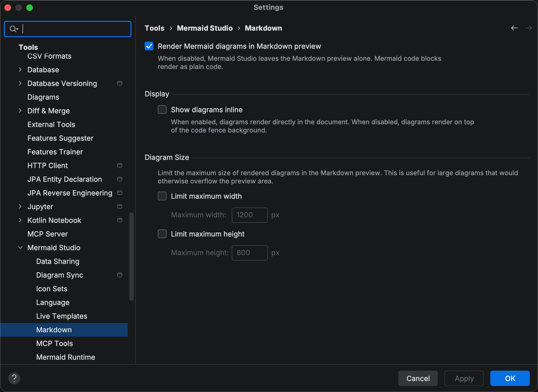Open Live Templates under Mermaid Studio

pos(62,316)
